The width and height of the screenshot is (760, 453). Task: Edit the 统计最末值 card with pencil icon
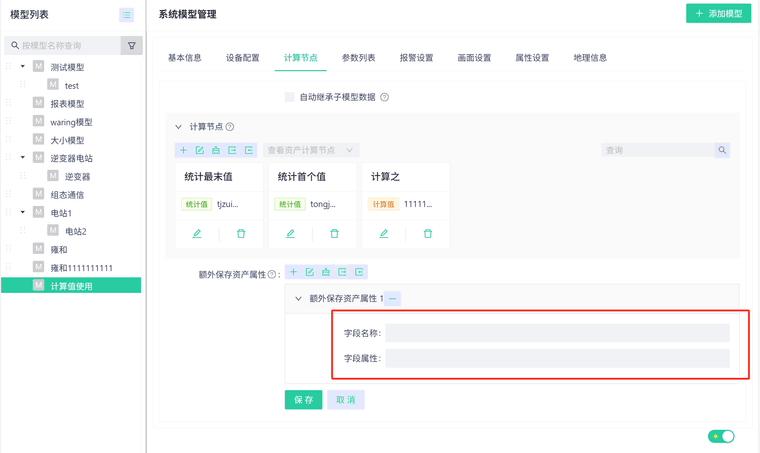point(197,234)
